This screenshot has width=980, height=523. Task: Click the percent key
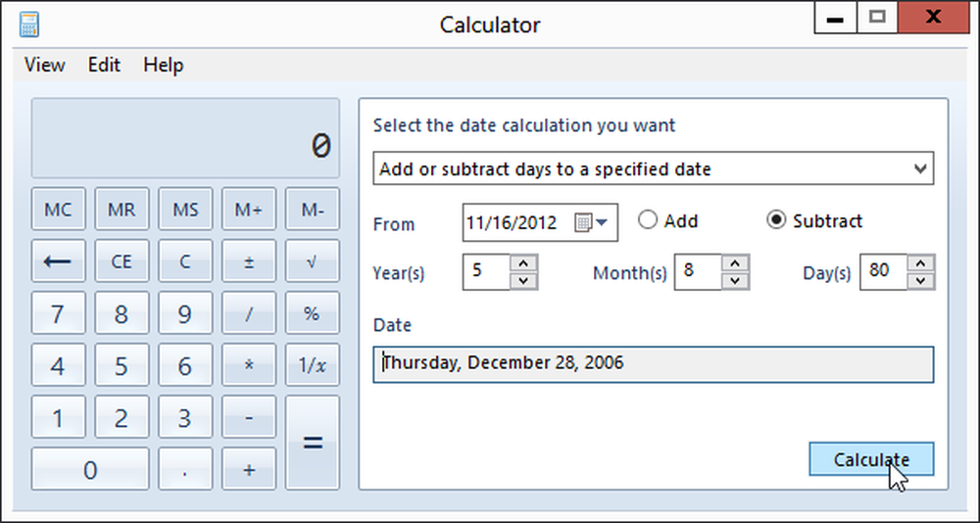(313, 313)
